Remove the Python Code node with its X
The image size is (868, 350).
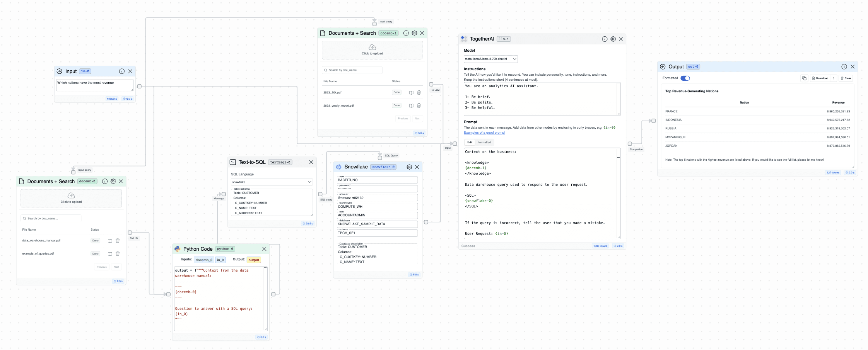click(x=264, y=249)
